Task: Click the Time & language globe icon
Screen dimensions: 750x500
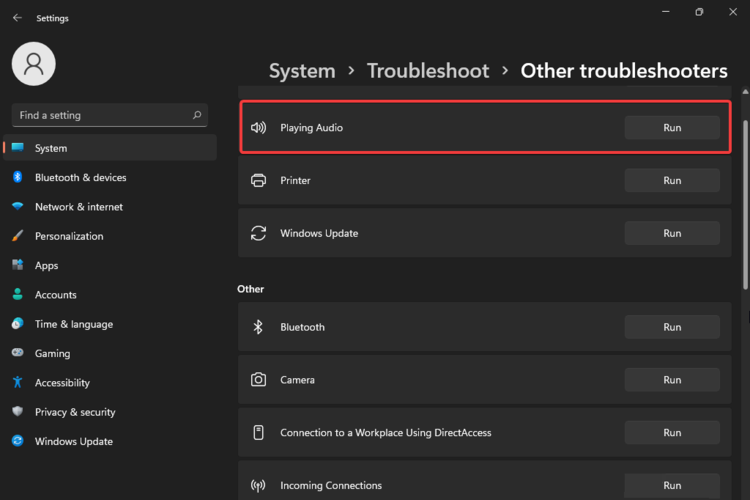Action: click(18, 323)
